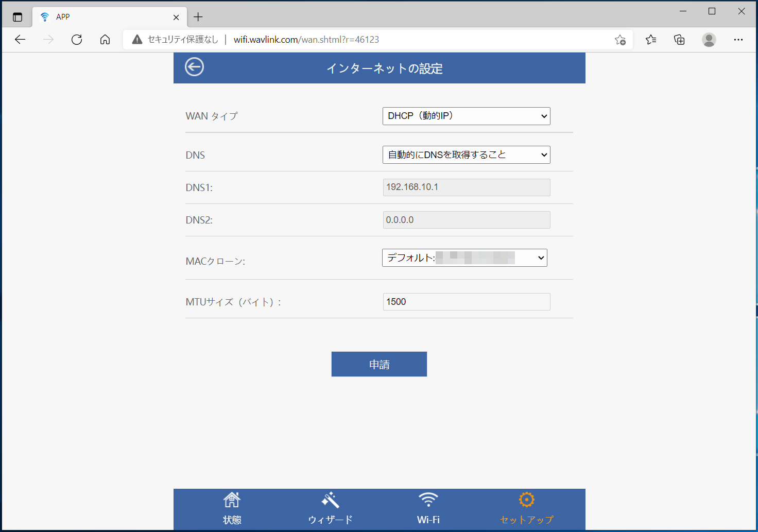
Task: Go to the browser home page
Action: [105, 40]
